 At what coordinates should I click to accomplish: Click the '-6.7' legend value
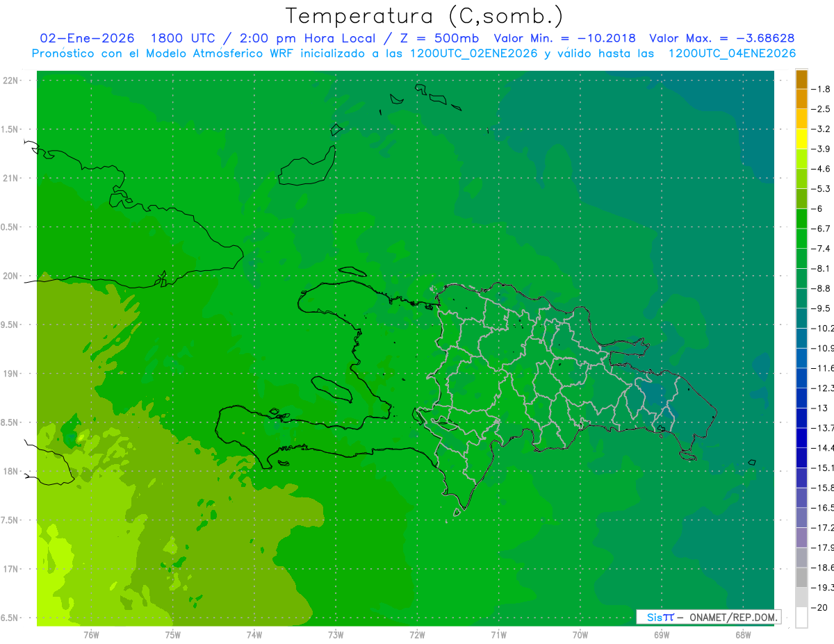[x=821, y=229]
